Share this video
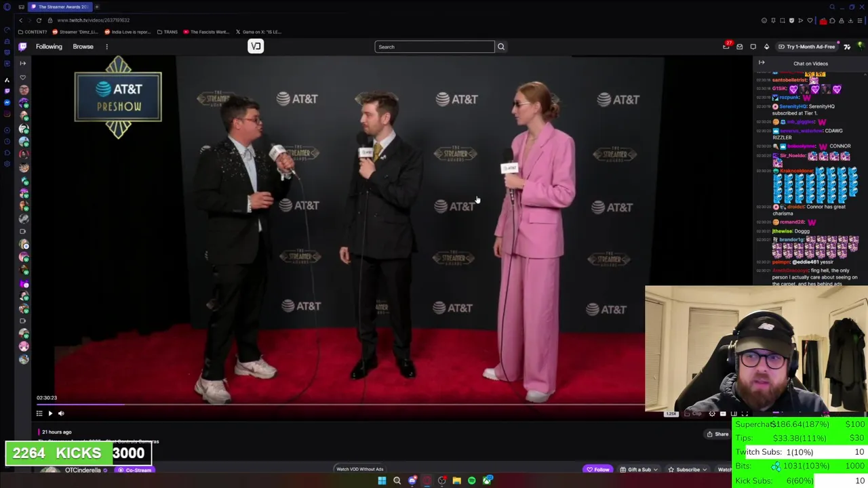Viewport: 868px width, 488px height. pyautogui.click(x=717, y=434)
